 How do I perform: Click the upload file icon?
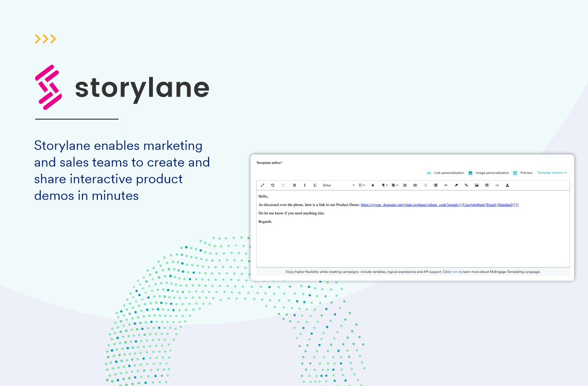[x=507, y=185]
